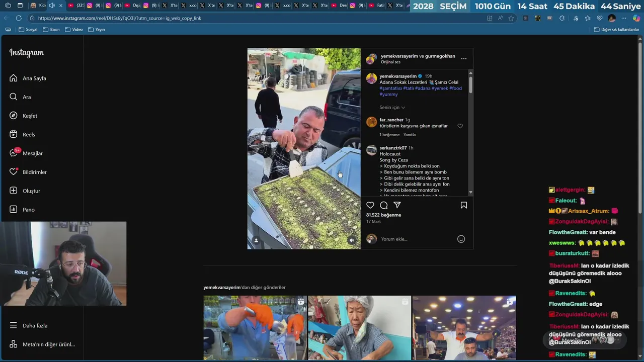Open read aloud icon in address bar

(500, 18)
